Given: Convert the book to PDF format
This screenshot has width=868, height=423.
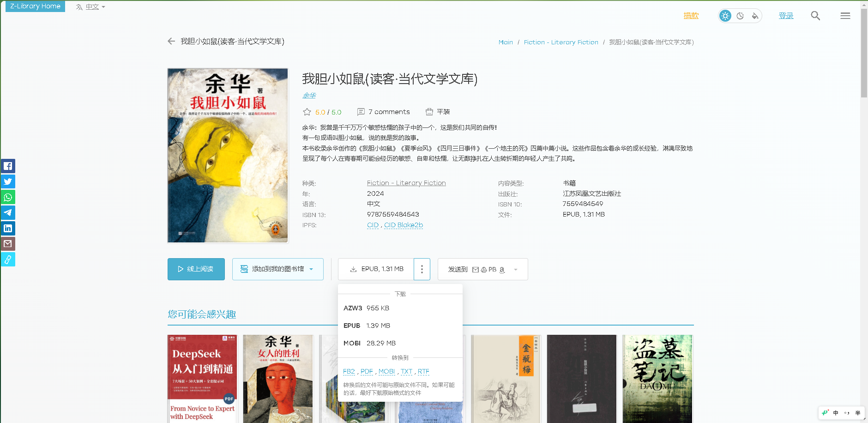Looking at the screenshot, I should pyautogui.click(x=367, y=371).
